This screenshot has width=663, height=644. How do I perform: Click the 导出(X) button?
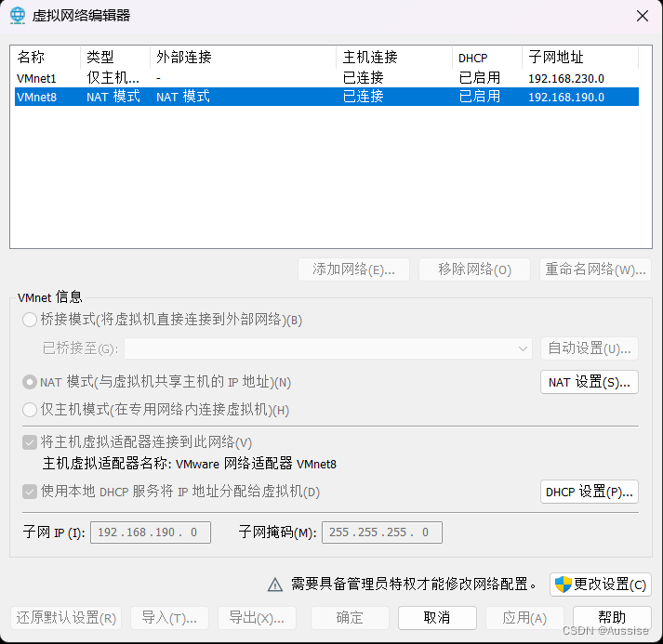pos(257,618)
